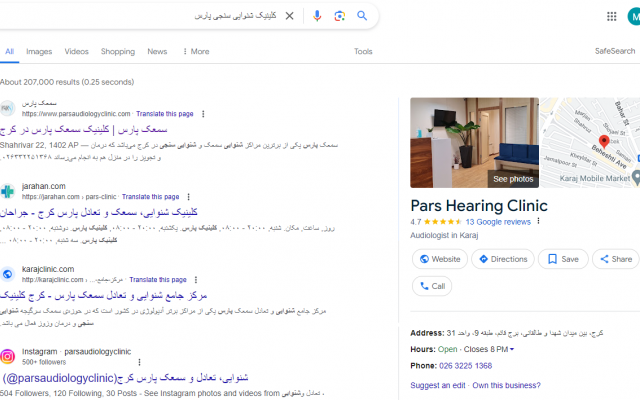The width and height of the screenshot is (640, 400).
Task: Click the "Audiologist in Karaj" text
Action: click(444, 236)
